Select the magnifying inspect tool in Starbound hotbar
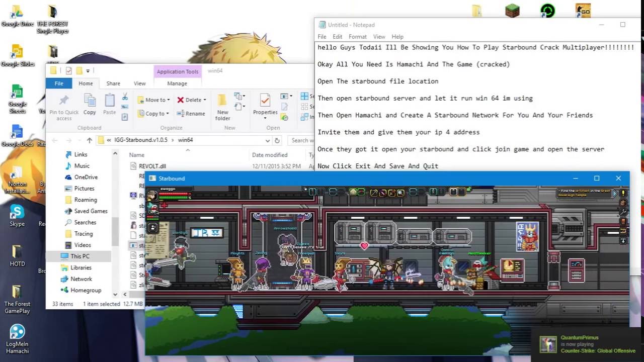Viewport: 644px width, 362px height. [x=401, y=192]
